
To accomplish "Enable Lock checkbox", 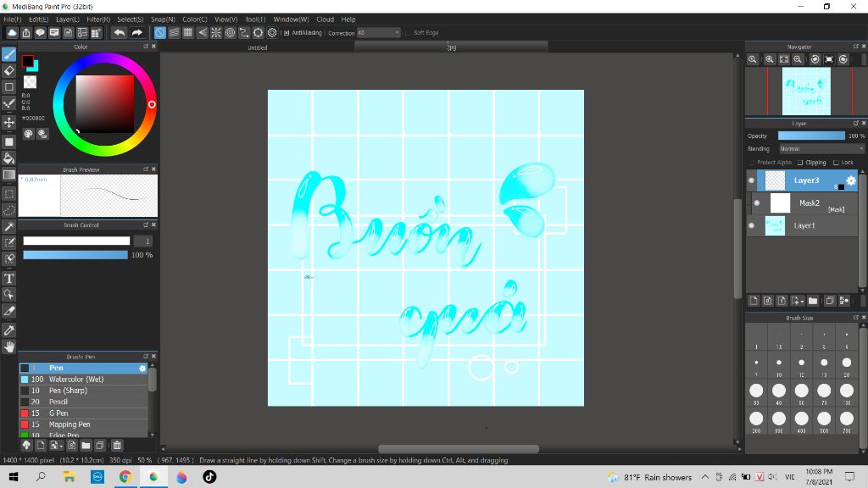I will click(x=837, y=163).
